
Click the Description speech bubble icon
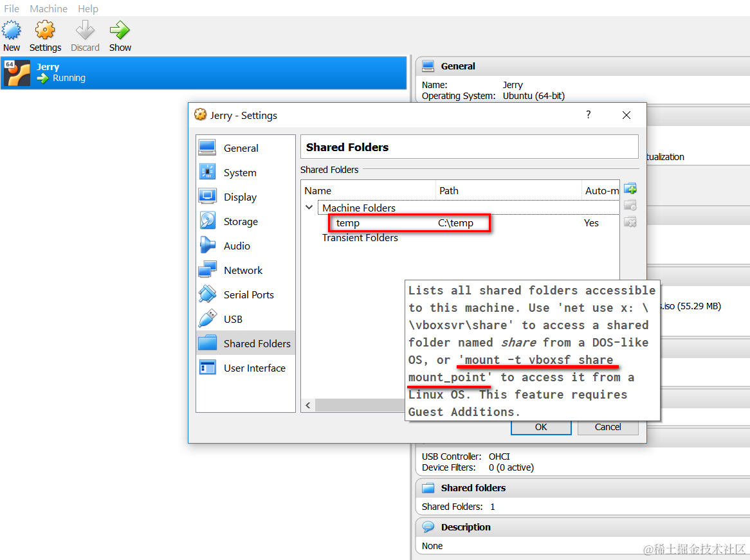tap(428, 527)
